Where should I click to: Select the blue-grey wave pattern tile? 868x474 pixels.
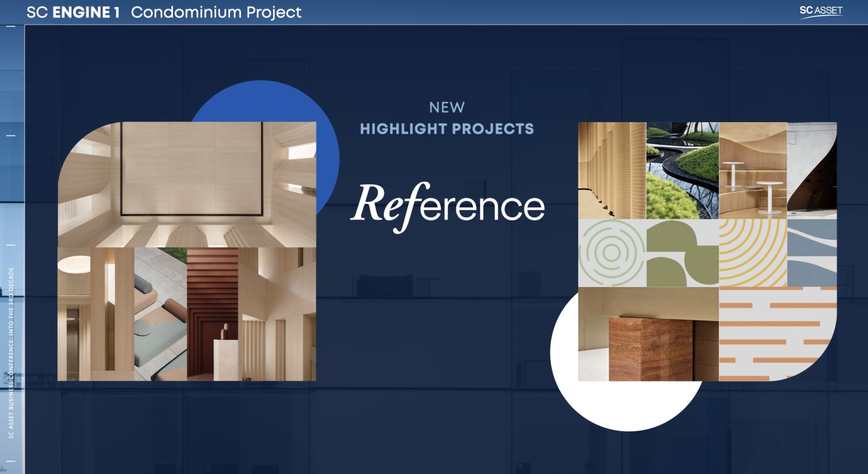pyautogui.click(x=811, y=253)
